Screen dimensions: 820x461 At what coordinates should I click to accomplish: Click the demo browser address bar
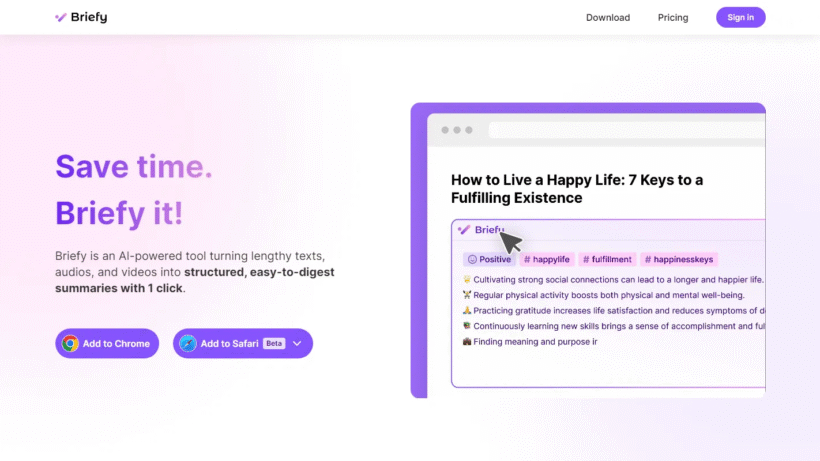pos(627,130)
